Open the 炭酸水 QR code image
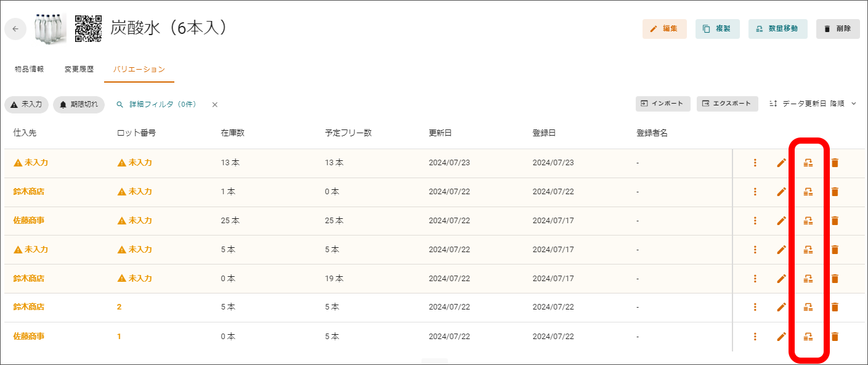The width and height of the screenshot is (868, 365). pos(88,28)
